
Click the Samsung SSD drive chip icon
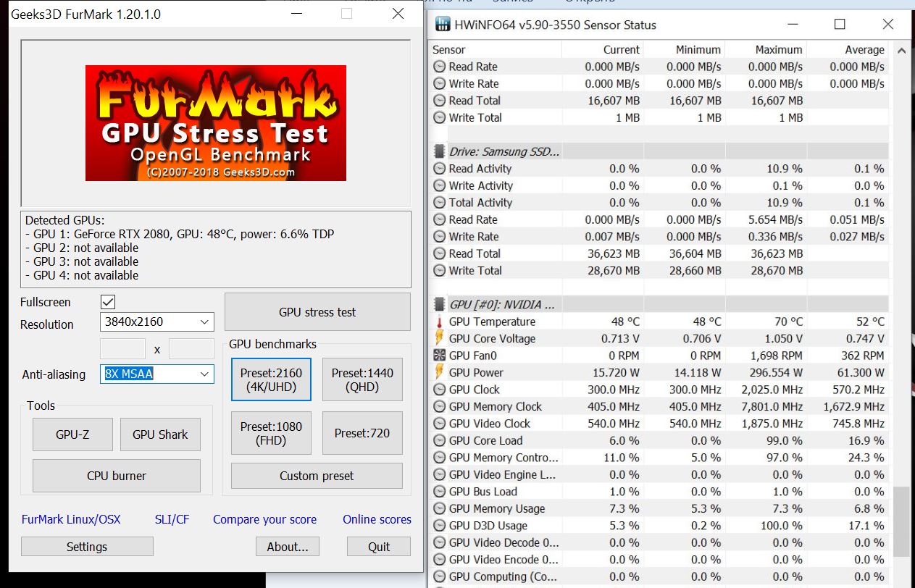(x=439, y=151)
